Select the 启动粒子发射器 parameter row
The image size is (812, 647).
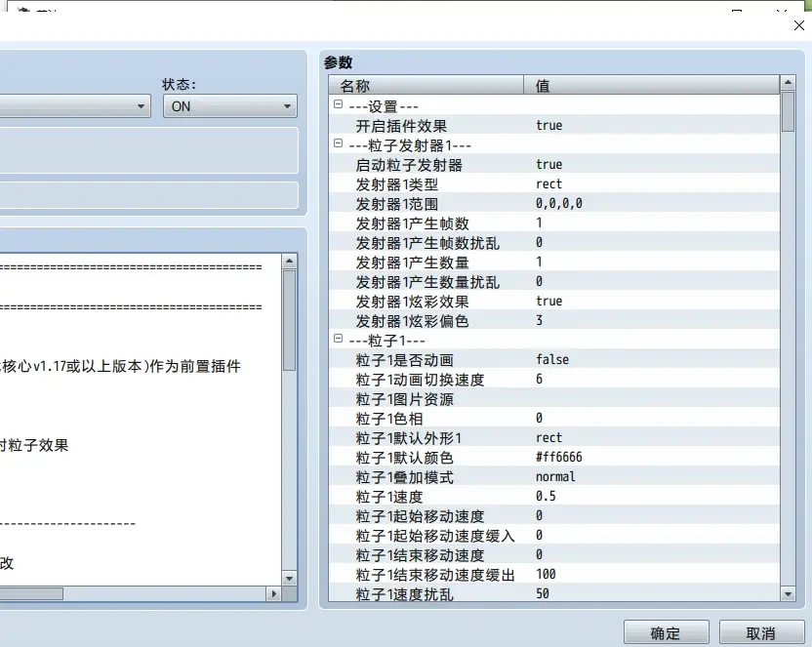pos(554,165)
